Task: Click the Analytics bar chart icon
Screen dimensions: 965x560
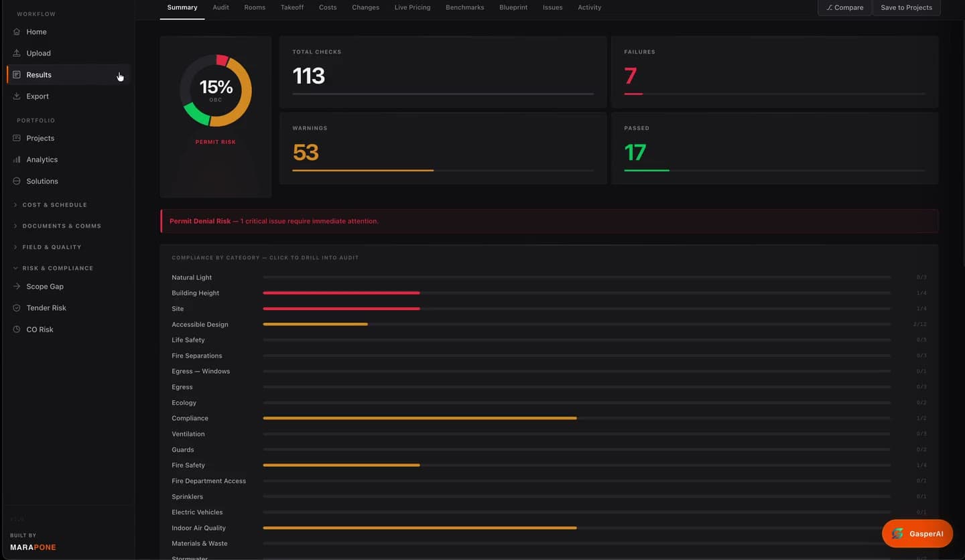Action: 17,159
